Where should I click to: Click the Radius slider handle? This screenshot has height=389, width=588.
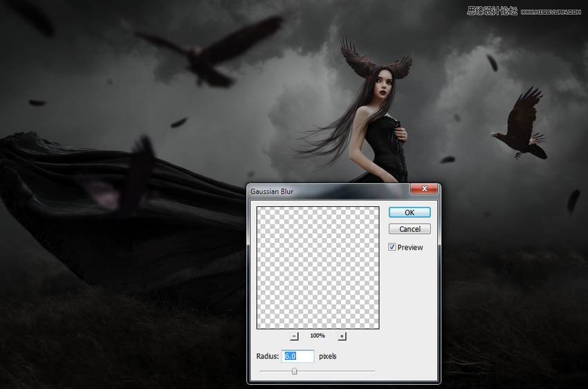[x=295, y=371]
